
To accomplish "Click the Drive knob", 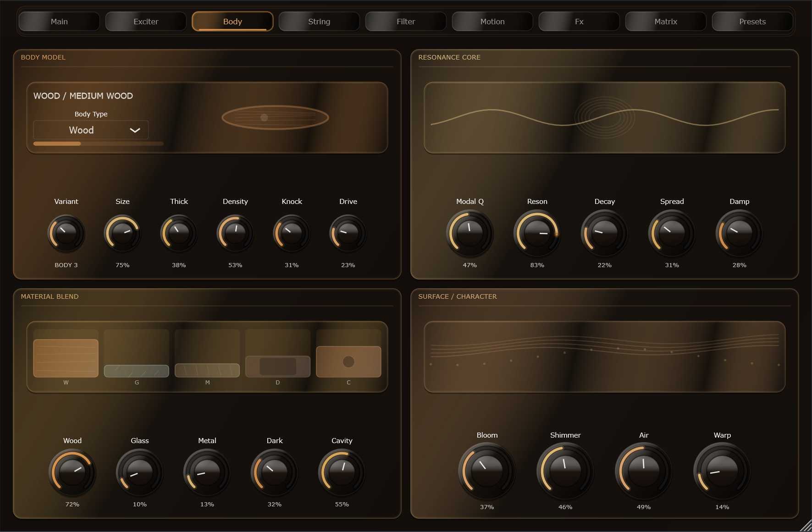I will (x=348, y=233).
